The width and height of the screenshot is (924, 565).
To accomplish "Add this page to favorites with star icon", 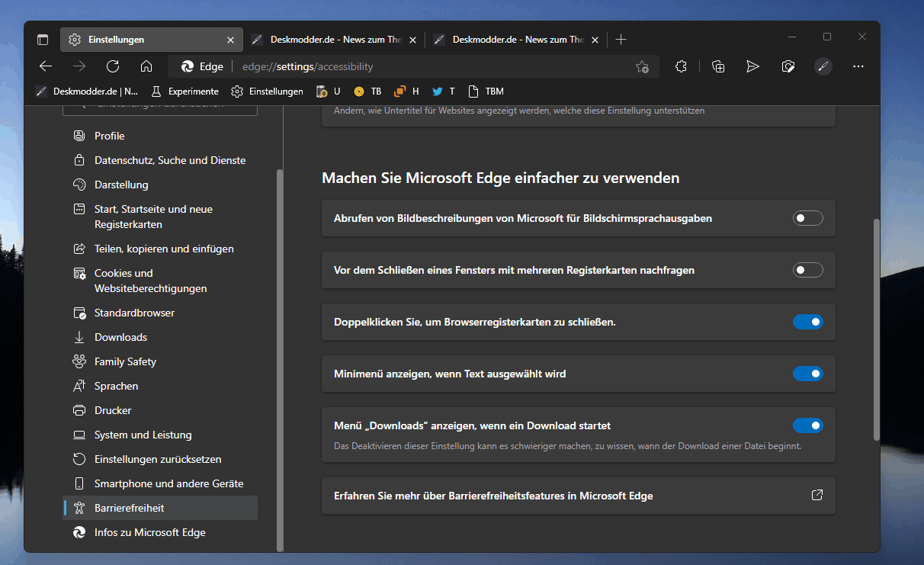I will [x=642, y=66].
